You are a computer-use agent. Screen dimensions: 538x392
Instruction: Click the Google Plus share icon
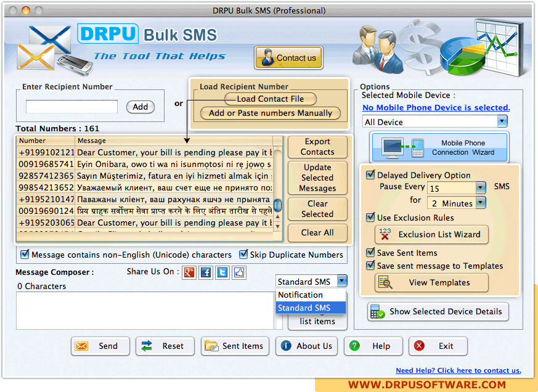[x=189, y=272]
